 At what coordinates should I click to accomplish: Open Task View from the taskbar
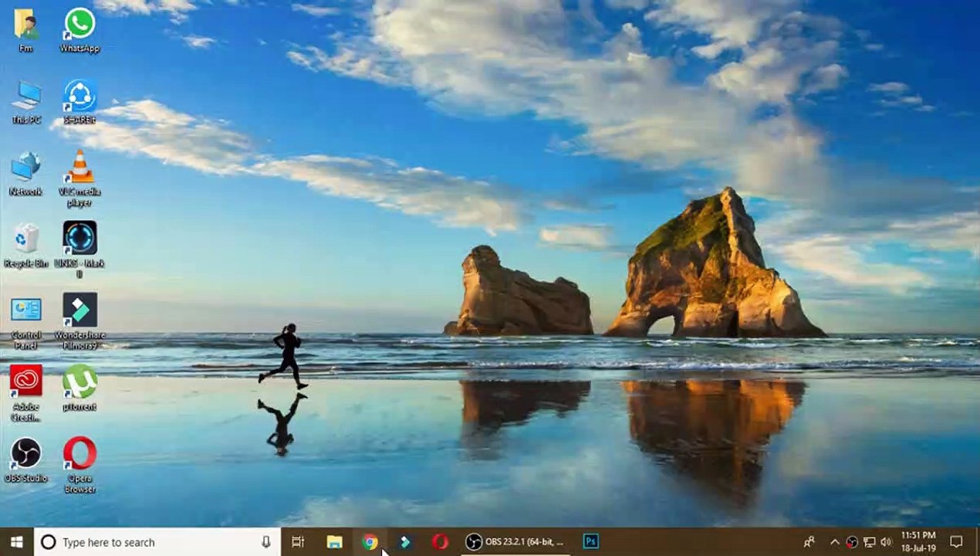click(x=298, y=542)
